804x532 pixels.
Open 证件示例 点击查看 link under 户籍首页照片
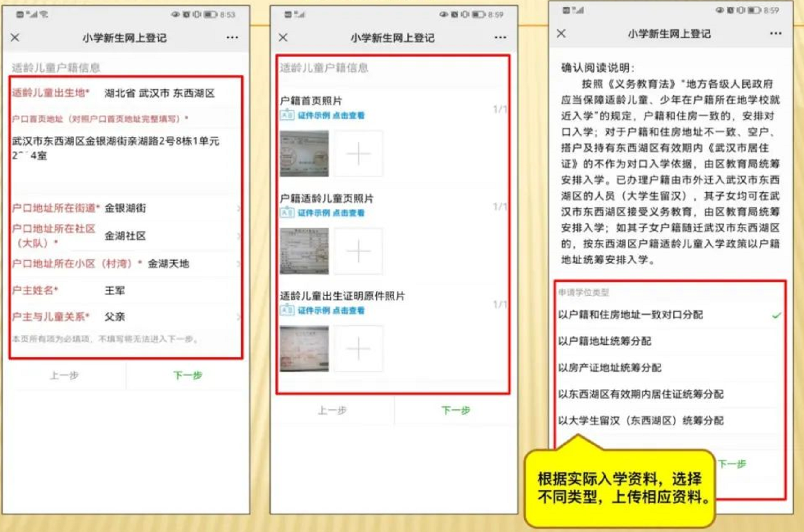(331, 115)
